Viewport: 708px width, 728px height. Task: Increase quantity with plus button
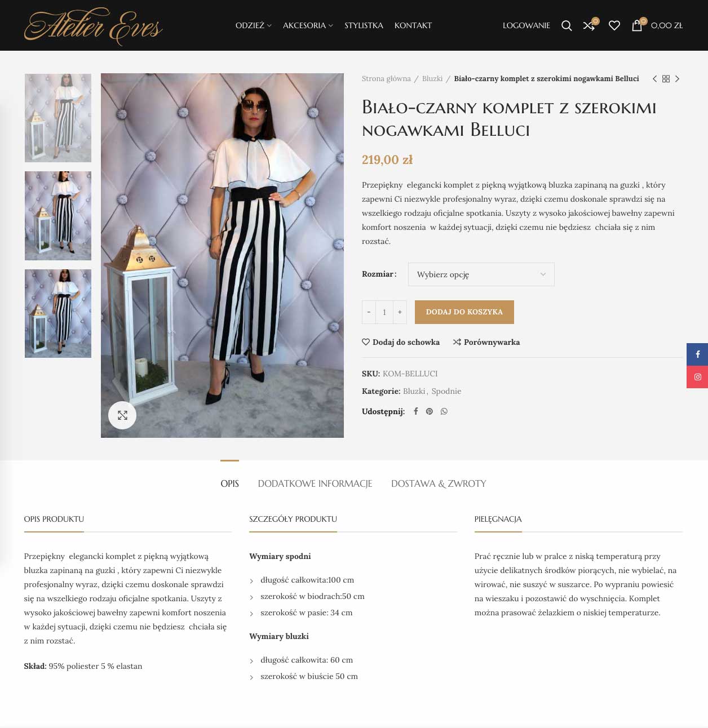pos(400,312)
